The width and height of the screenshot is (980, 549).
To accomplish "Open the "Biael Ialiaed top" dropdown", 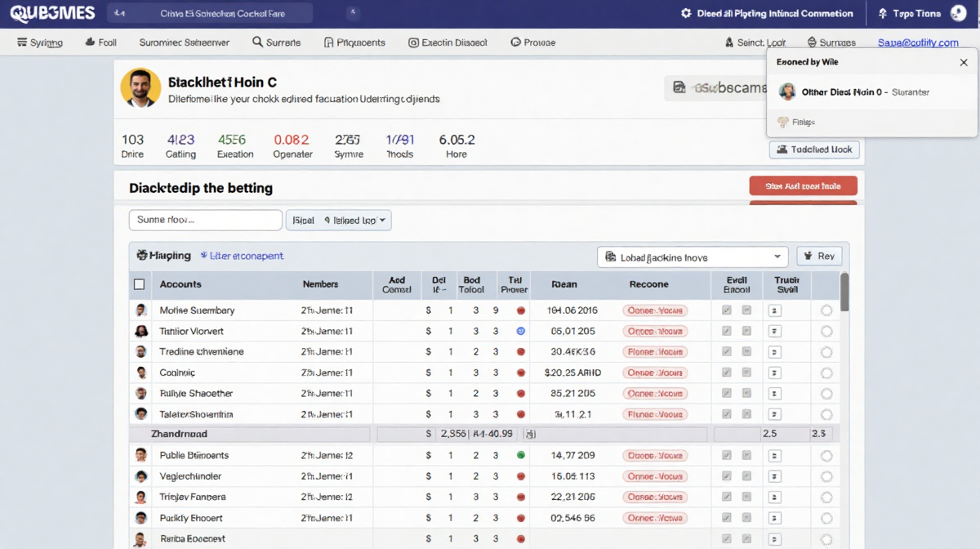I will coord(338,220).
